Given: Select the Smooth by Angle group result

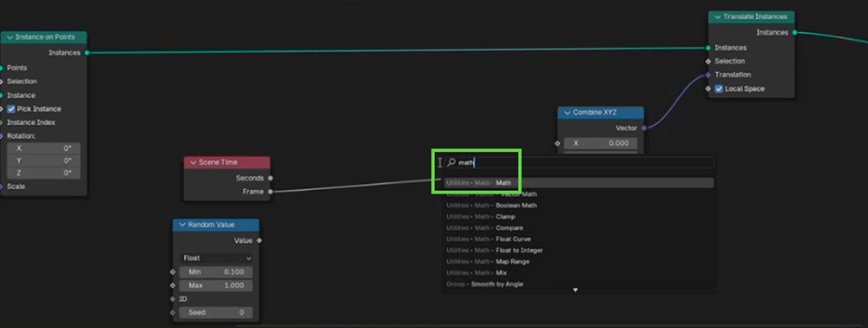Looking at the screenshot, I should pos(578,285).
